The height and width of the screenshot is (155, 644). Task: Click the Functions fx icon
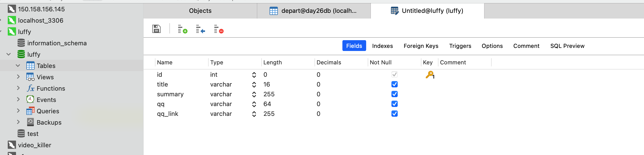30,88
